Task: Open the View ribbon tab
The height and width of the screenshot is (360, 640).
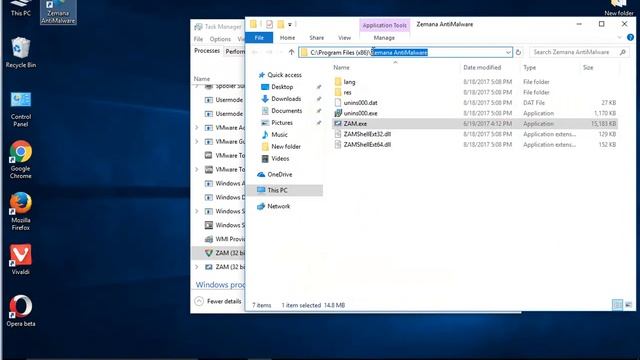Action: (344, 38)
